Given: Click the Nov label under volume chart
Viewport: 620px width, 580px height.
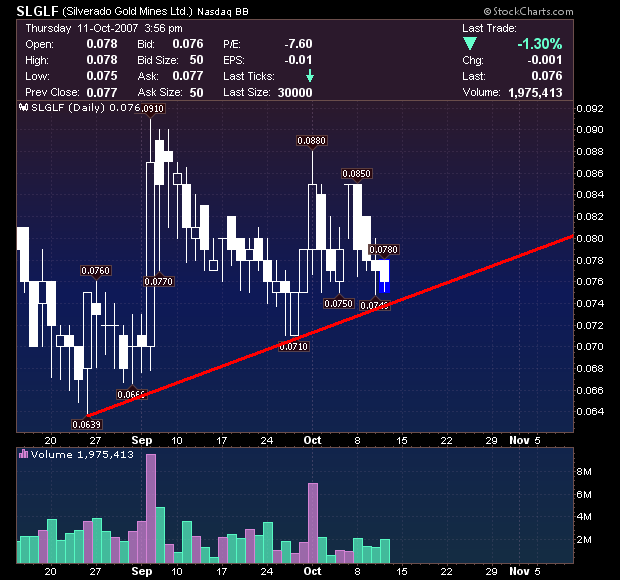Looking at the screenshot, I should (x=519, y=571).
